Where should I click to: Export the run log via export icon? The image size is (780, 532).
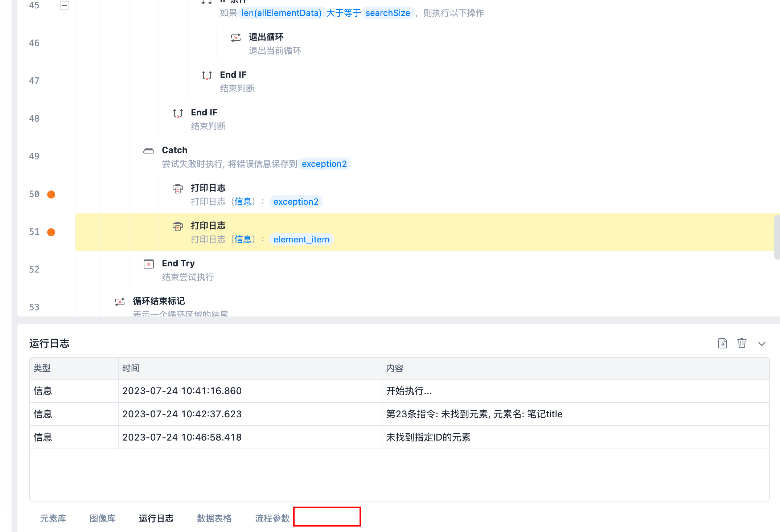coord(722,343)
